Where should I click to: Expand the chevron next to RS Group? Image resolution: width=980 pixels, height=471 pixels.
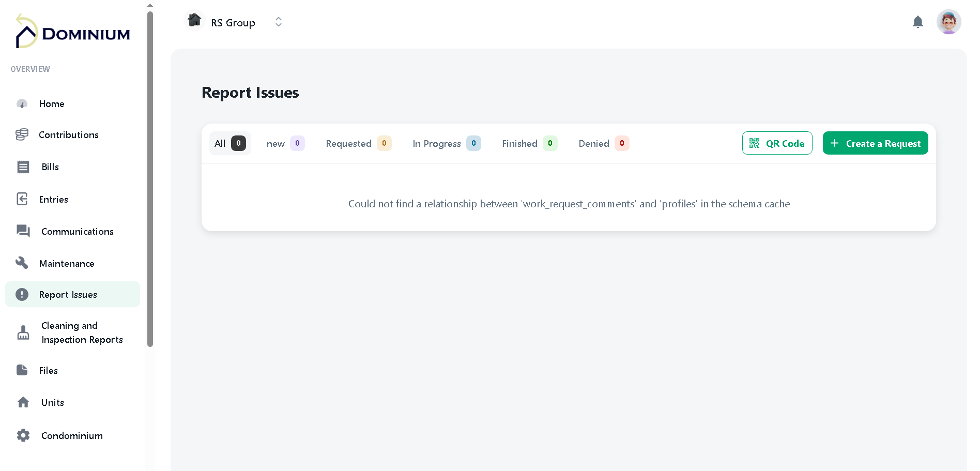(278, 22)
